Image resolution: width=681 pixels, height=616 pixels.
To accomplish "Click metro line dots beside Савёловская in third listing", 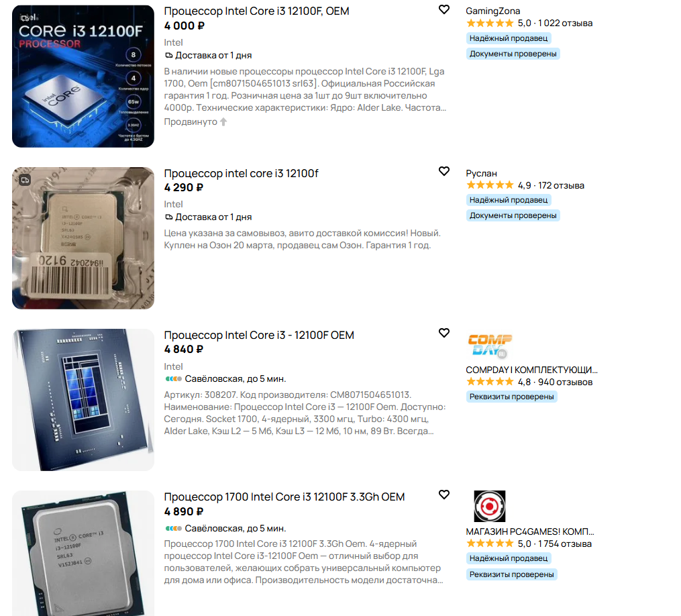I will (173, 379).
